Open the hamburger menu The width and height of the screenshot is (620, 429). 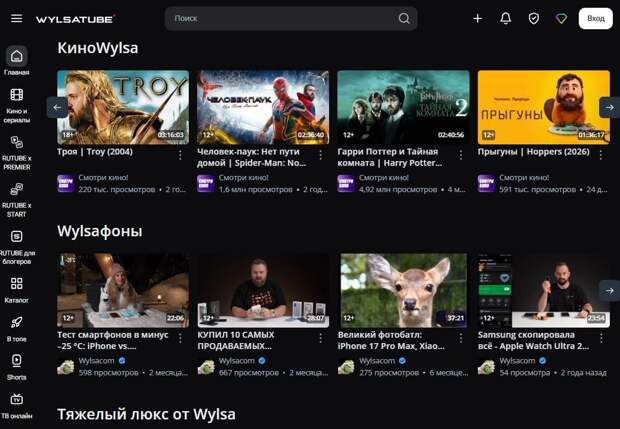pyautogui.click(x=16, y=18)
